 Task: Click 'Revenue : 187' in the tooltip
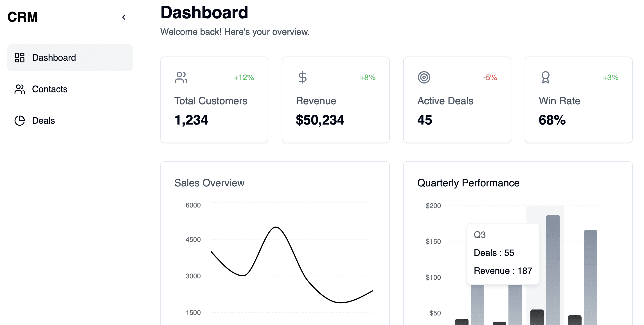503,271
